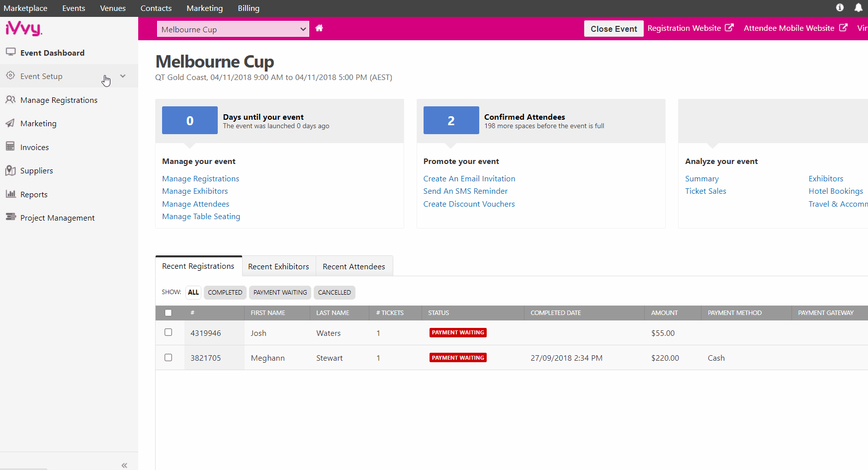This screenshot has height=470, width=868.
Task: Collapse the sidebar with double chevron
Action: click(124, 465)
